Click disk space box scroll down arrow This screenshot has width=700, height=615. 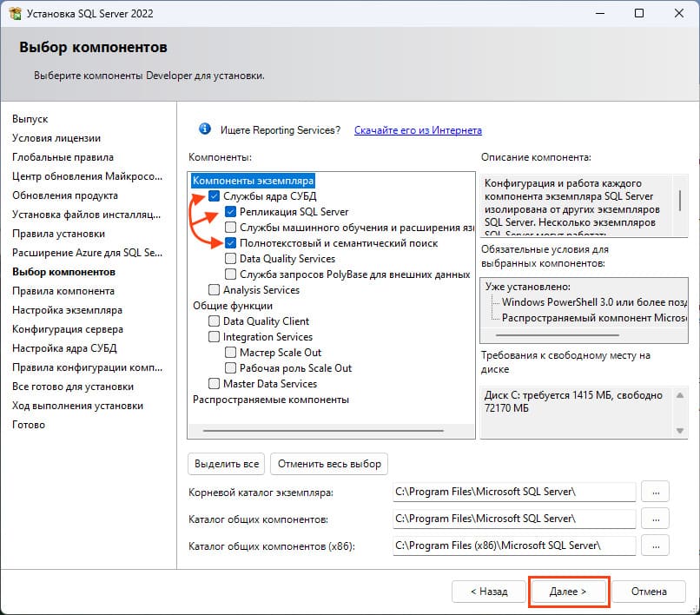[x=680, y=431]
